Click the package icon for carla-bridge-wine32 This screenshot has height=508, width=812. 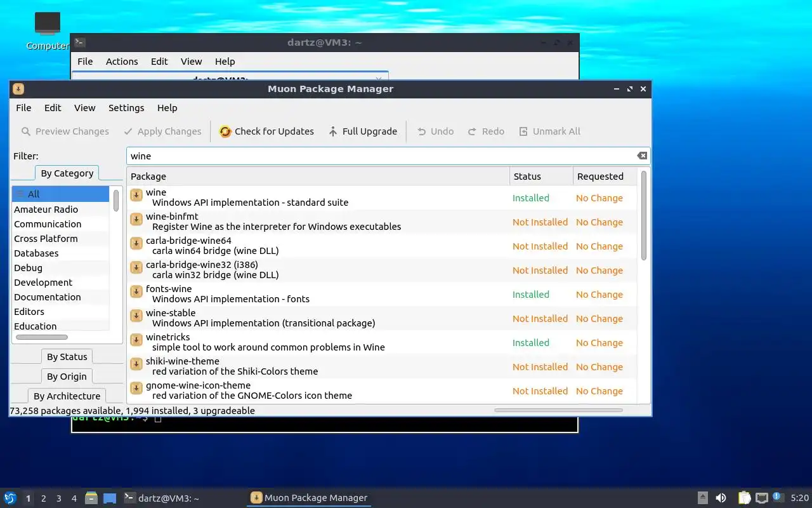tap(136, 267)
